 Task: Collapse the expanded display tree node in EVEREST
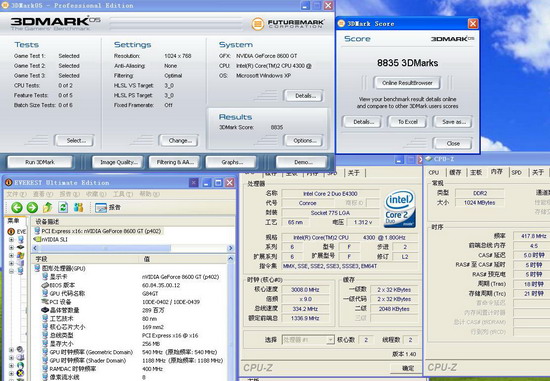pos(11,271)
